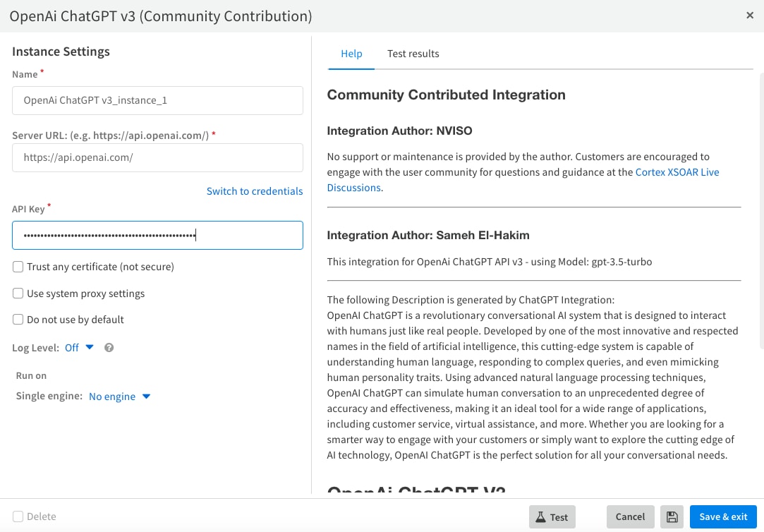The height and width of the screenshot is (532, 764).
Task: Click the Integration Author: Sameh El-Hakim heading
Action: [x=428, y=236]
